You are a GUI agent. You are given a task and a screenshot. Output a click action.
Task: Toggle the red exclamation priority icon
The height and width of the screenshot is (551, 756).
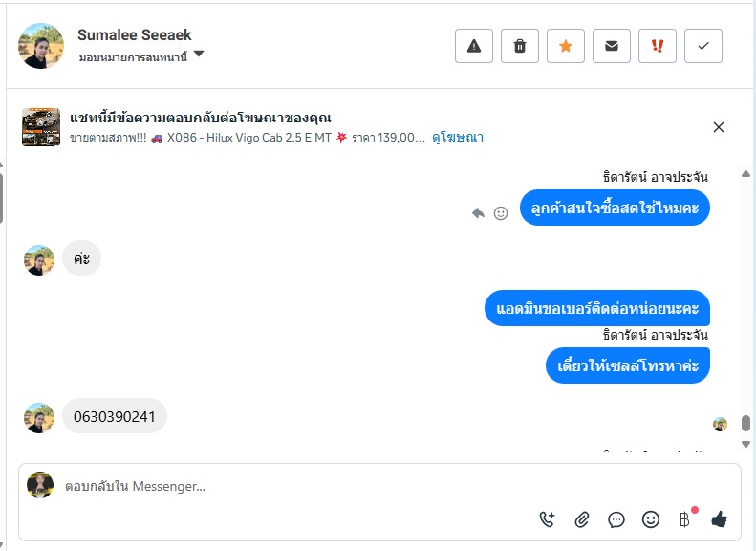(658, 46)
